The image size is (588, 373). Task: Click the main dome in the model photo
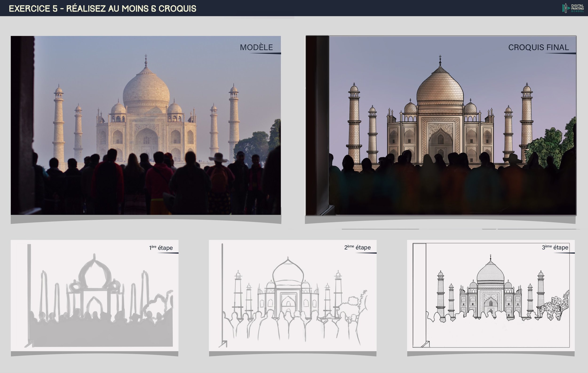coord(146,89)
